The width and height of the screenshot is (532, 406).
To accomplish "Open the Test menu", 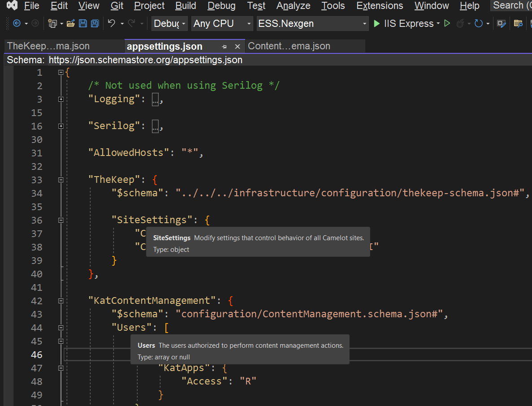I will point(256,6).
